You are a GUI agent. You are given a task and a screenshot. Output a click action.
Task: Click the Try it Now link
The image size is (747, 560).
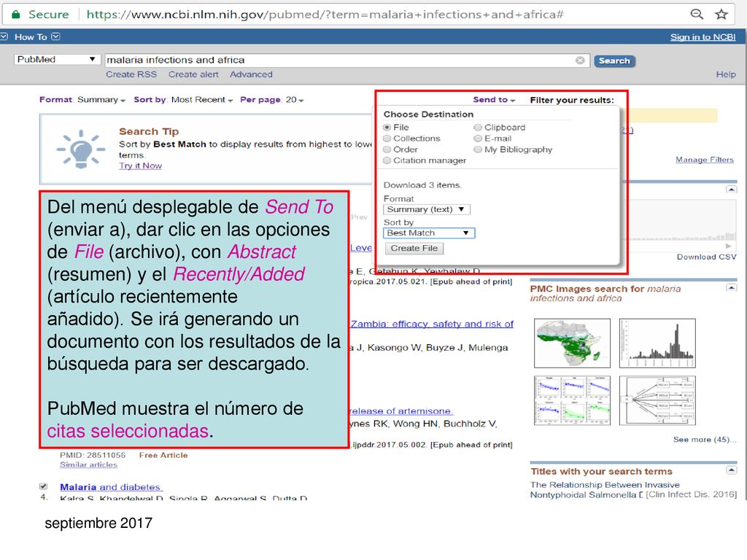(x=140, y=166)
